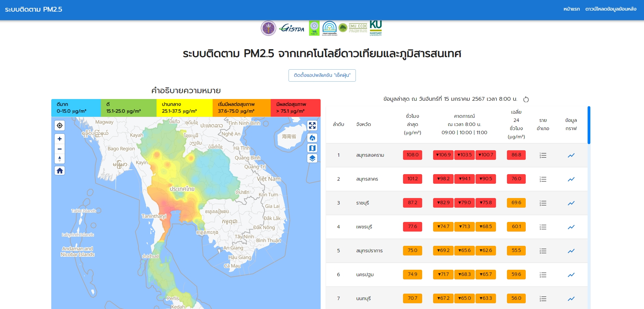Refresh latest data with circular arrow icon

[526, 99]
